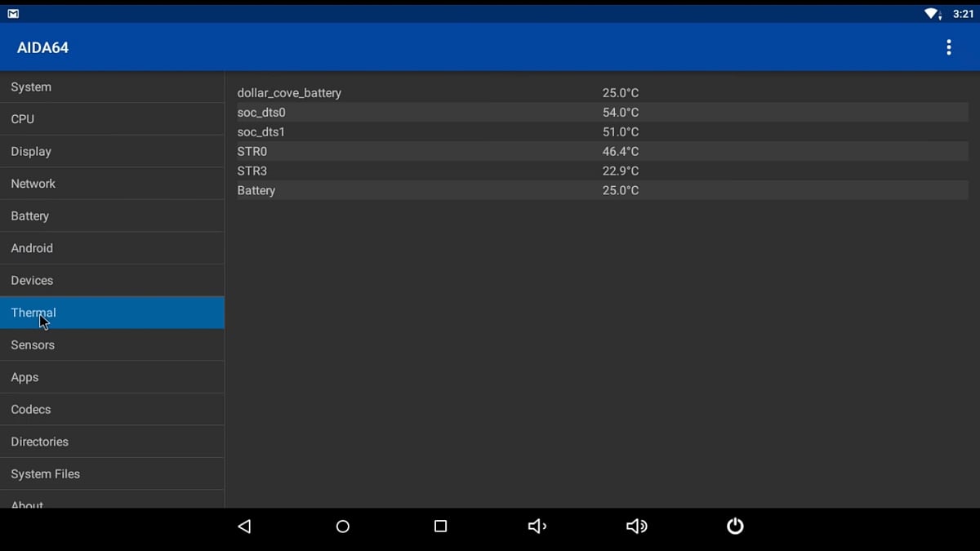Tap the AIDA64 title text
980x551 pixels.
(42, 47)
